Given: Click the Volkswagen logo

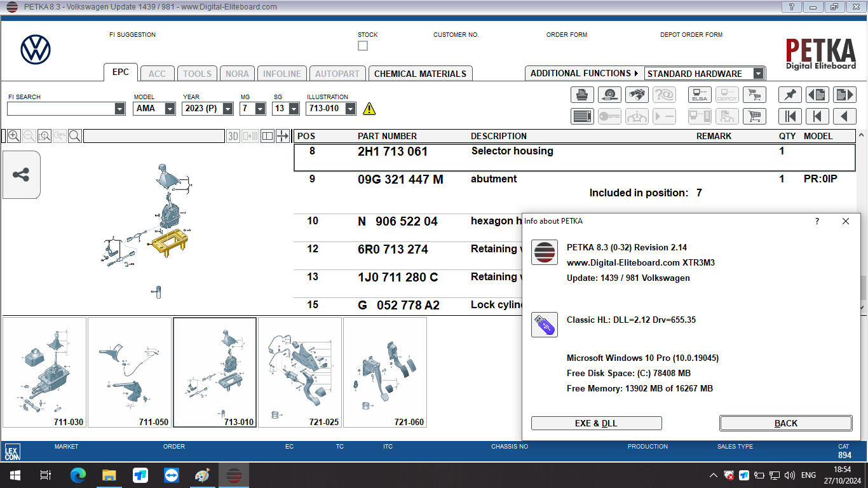Looking at the screenshot, I should coord(36,50).
